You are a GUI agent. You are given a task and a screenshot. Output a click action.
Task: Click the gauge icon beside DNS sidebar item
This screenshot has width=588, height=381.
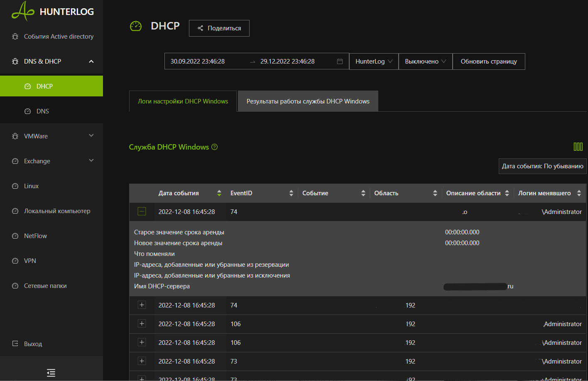(x=28, y=111)
